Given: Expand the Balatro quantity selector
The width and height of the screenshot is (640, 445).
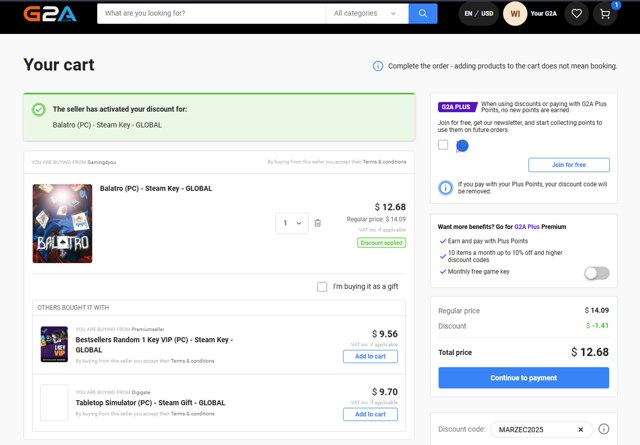Looking at the screenshot, I should 292,223.
